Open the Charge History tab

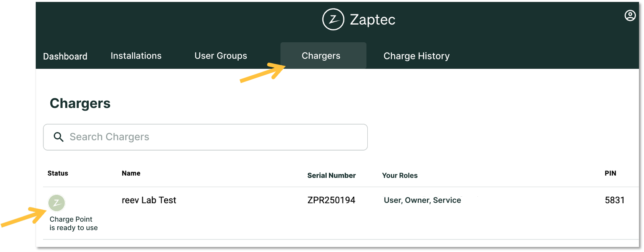pyautogui.click(x=417, y=56)
